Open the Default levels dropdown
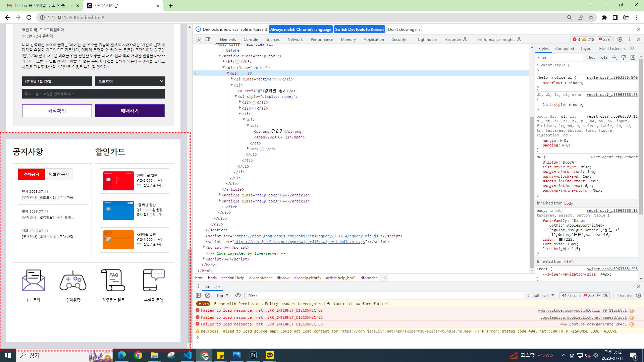This screenshot has height=362, width=644. click(540, 295)
